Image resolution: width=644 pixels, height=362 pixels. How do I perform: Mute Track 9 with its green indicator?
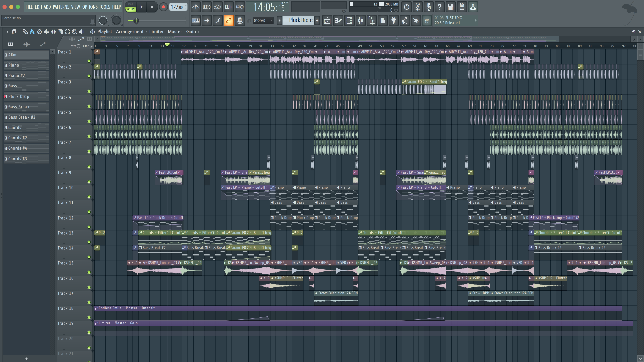pos(89,182)
